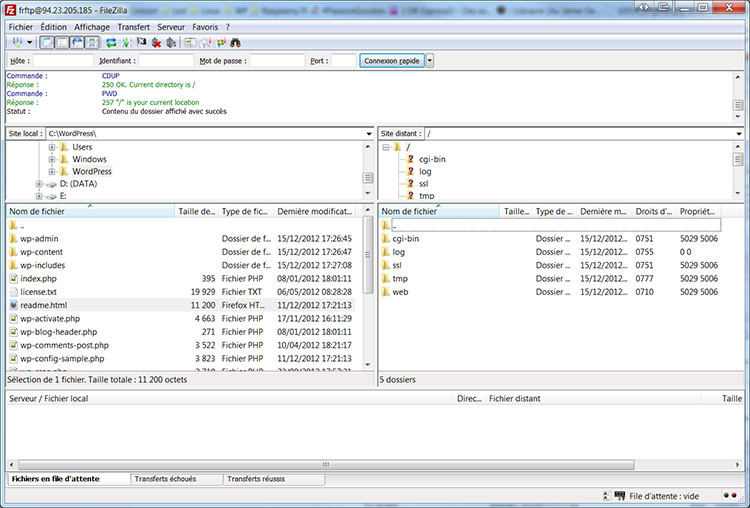Toggle the local directory tree display
The image size is (750, 508).
tap(62, 42)
